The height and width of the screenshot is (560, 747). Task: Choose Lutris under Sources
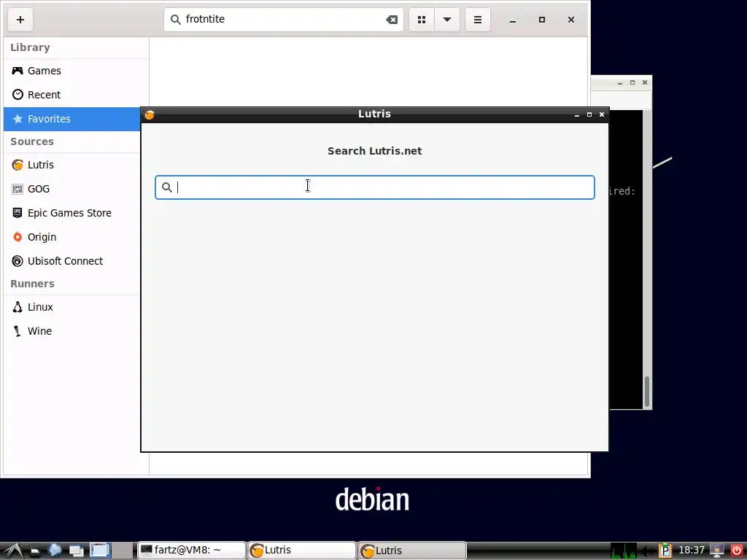(x=72, y=165)
